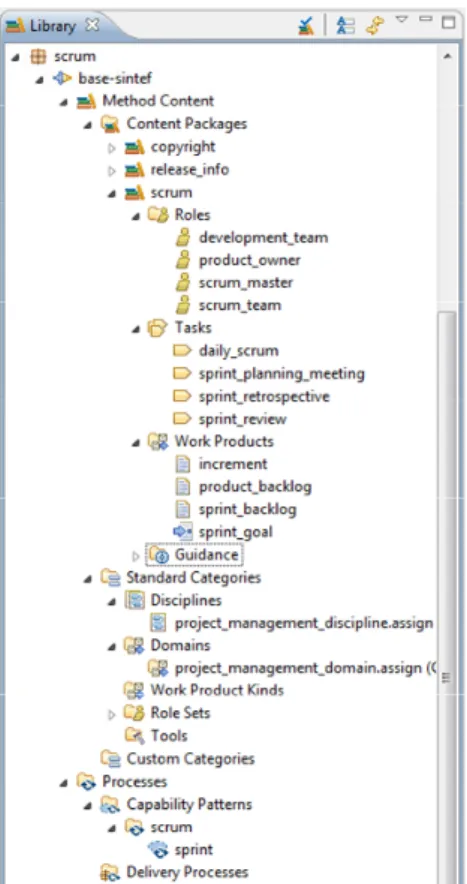The height and width of the screenshot is (884, 467).
Task: Select project_management_discipline.assign entry
Action: (304, 622)
